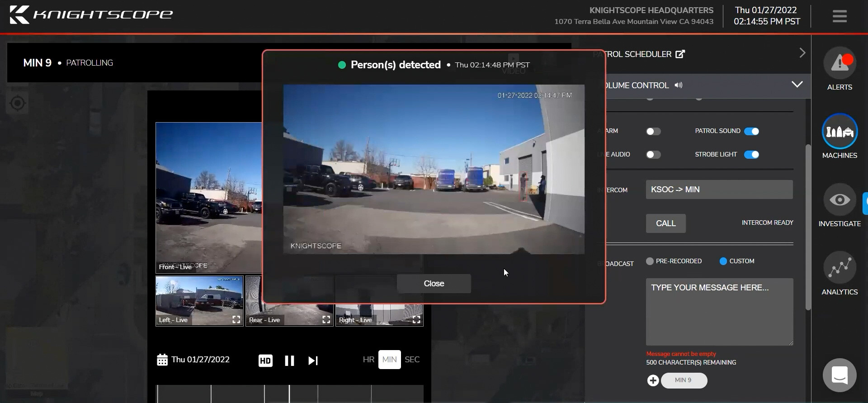Add a machine with the plus icon
868x403 pixels.
point(653,380)
